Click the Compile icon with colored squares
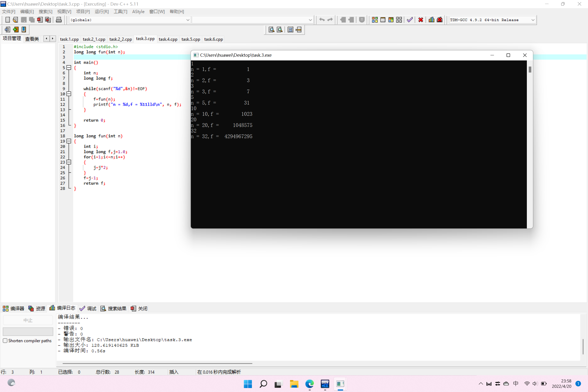Viewport: 588px width, 392px height. tap(374, 20)
